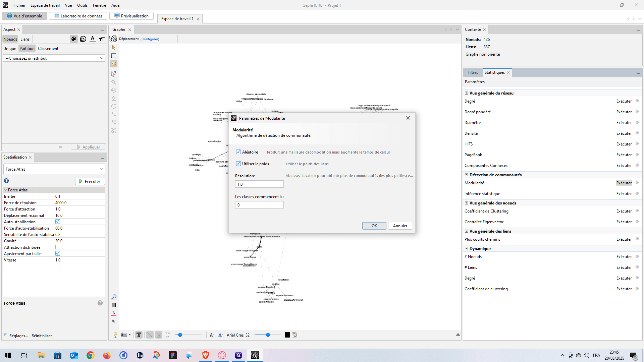Collapse the Dynamique section
Screen dimensions: 644x362
pos(466,249)
